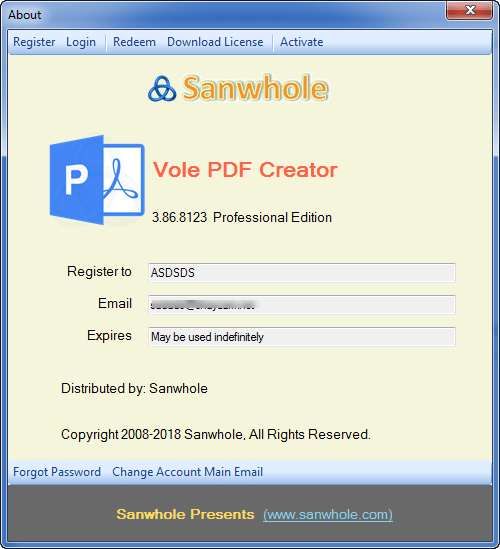This screenshot has width=500, height=549.
Task: Click the Vole PDF Creator product icon
Action: click(x=97, y=180)
